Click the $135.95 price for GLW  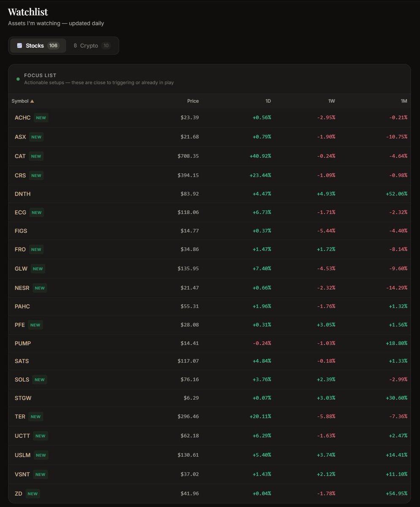188,268
